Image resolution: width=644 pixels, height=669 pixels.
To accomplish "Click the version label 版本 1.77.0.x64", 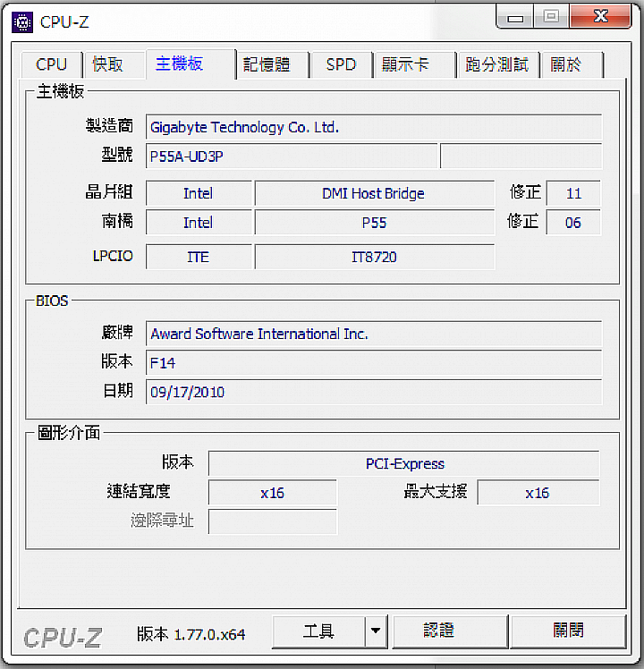I will click(x=191, y=634).
